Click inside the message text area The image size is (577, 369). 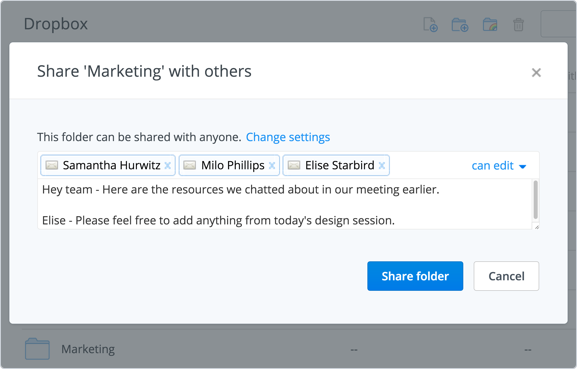285,204
